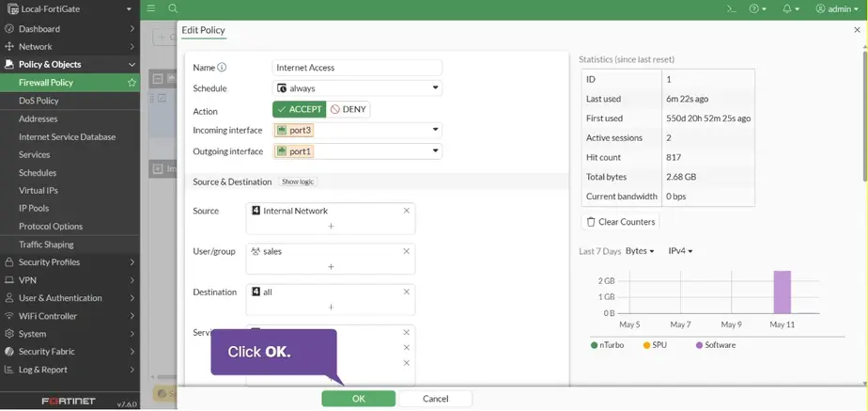The width and height of the screenshot is (868, 411).
Task: Expand User & Authentication menu
Action: 70,298
